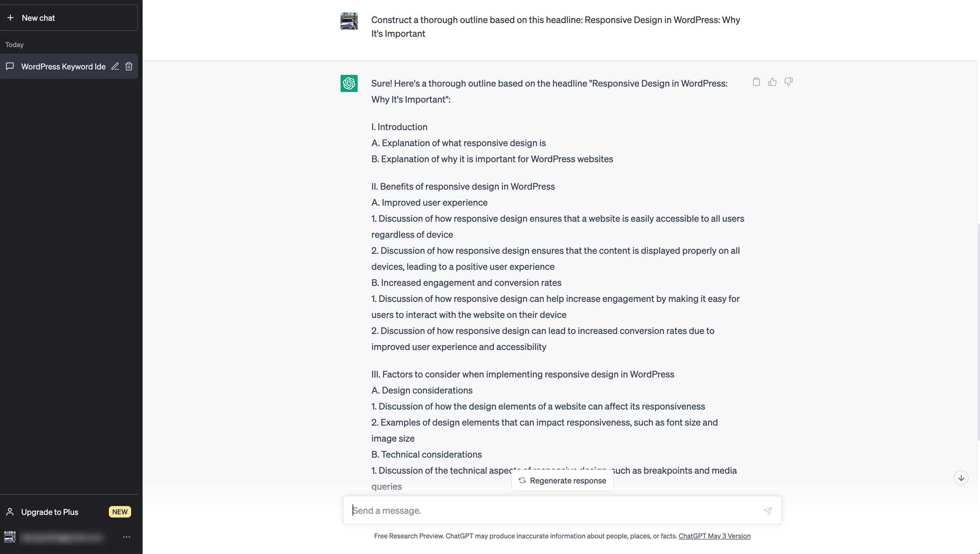Click the ChatGPT logo avatar icon
The height and width of the screenshot is (554, 980).
[349, 83]
